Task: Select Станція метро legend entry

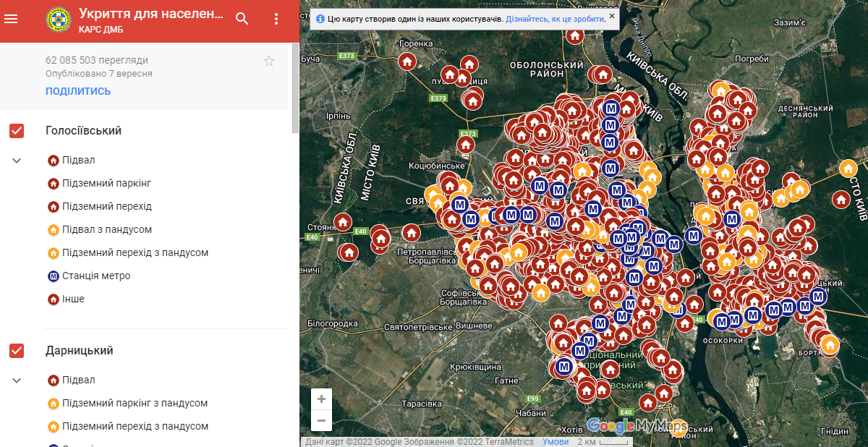Action: [89, 276]
